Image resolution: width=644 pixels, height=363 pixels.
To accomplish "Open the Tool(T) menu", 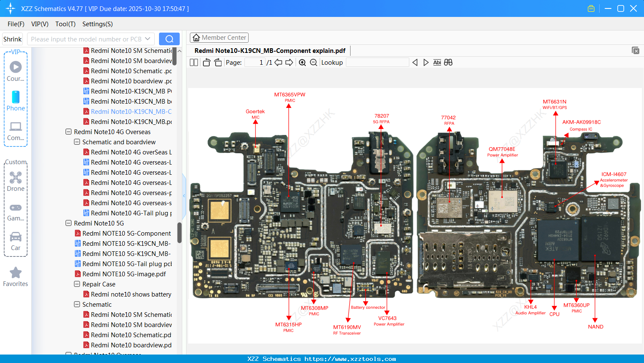I will pos(65,24).
